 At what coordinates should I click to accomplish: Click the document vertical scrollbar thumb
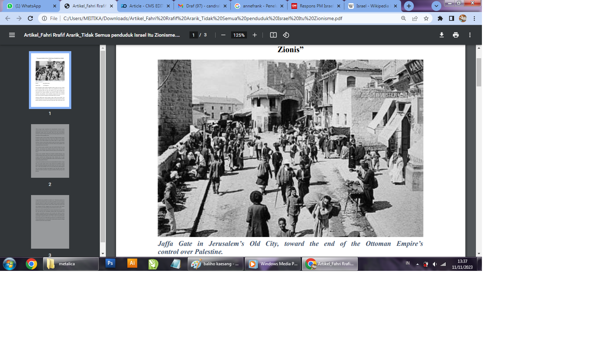point(479,72)
